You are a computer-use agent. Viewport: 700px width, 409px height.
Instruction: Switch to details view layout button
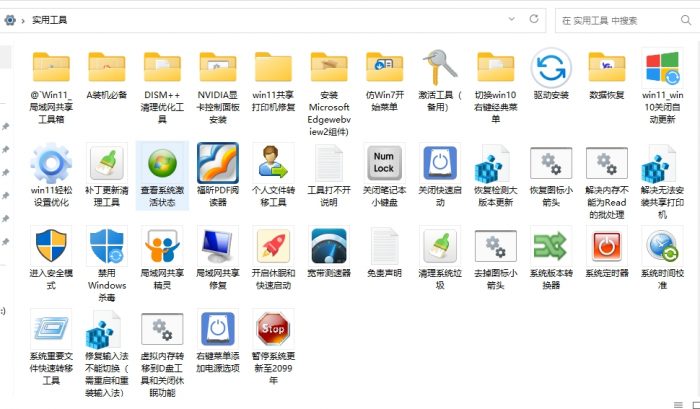pos(678,405)
